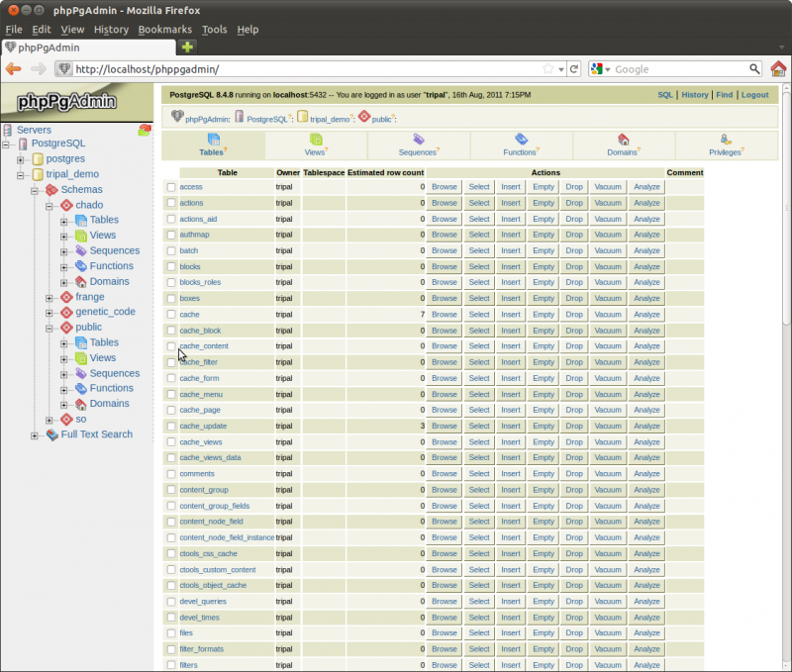Click the bookmark star in address bar

click(x=548, y=68)
